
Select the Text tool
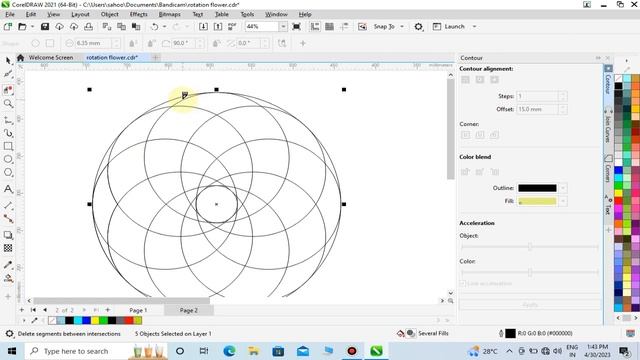tap(8, 189)
